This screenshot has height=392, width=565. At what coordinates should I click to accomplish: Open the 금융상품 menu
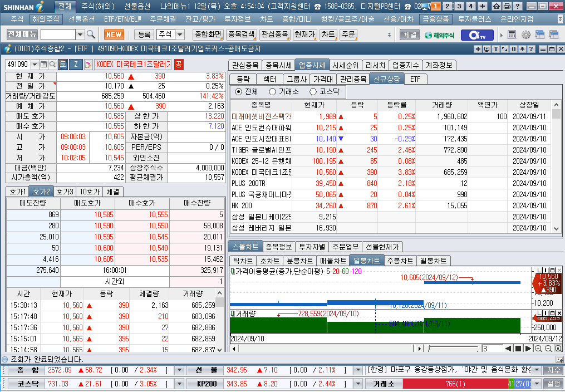pyautogui.click(x=436, y=19)
